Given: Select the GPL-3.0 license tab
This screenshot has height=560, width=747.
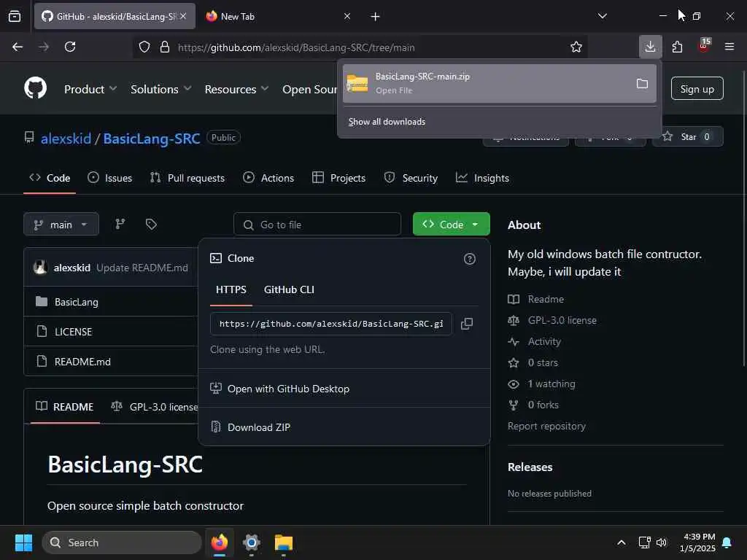Looking at the screenshot, I should tap(155, 407).
